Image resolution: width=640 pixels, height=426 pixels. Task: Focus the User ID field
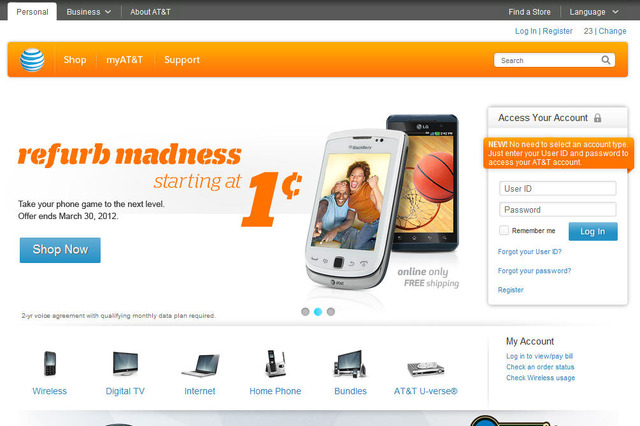click(558, 189)
